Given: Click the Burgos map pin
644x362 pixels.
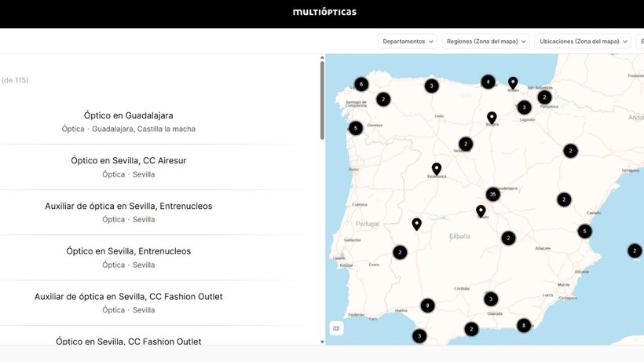Looking at the screenshot, I should click(492, 117).
